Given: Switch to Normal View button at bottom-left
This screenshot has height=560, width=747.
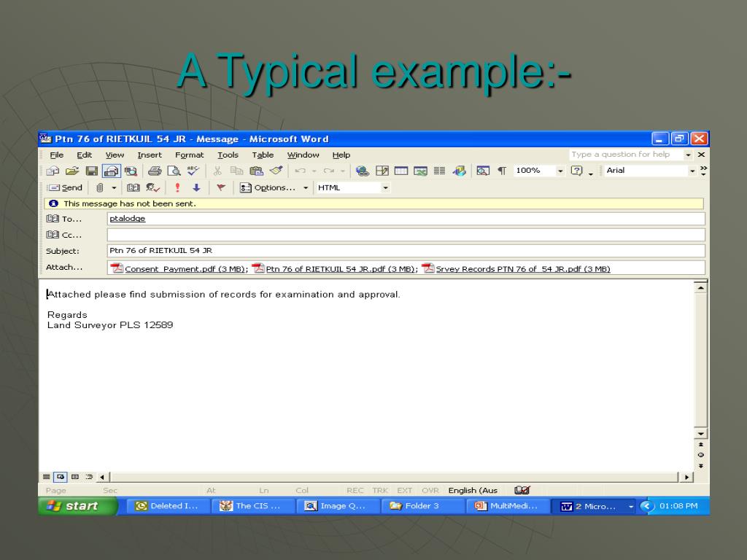Looking at the screenshot, I should [x=46, y=477].
